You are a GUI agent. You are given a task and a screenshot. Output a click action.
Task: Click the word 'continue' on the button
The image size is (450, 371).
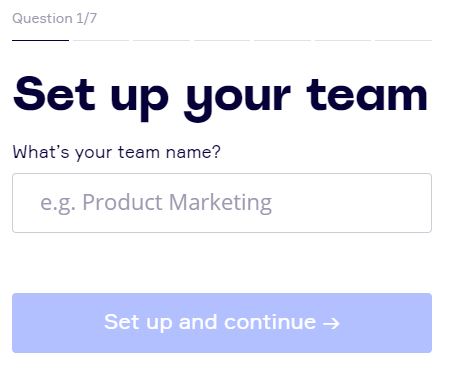(270, 322)
